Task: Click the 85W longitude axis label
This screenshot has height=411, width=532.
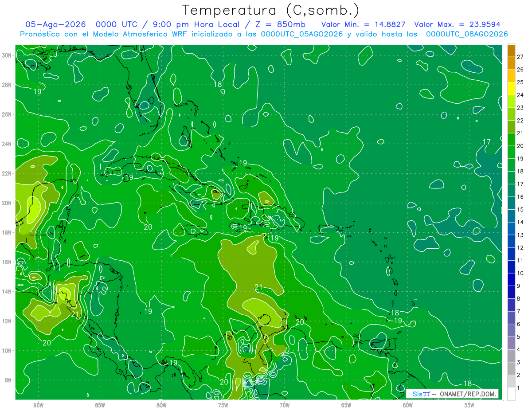Action: point(100,405)
